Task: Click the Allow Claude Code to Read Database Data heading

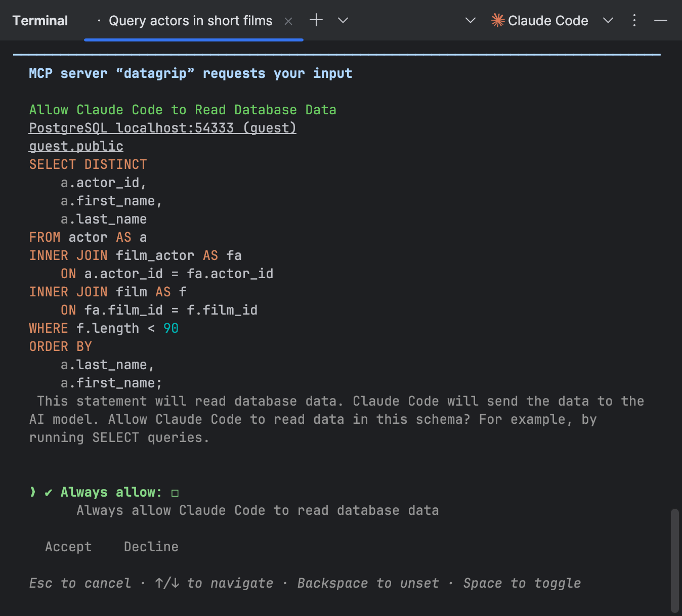Action: tap(183, 110)
